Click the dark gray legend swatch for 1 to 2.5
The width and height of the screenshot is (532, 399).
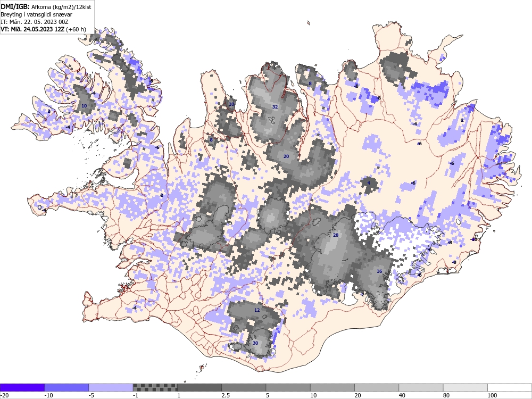click(199, 387)
